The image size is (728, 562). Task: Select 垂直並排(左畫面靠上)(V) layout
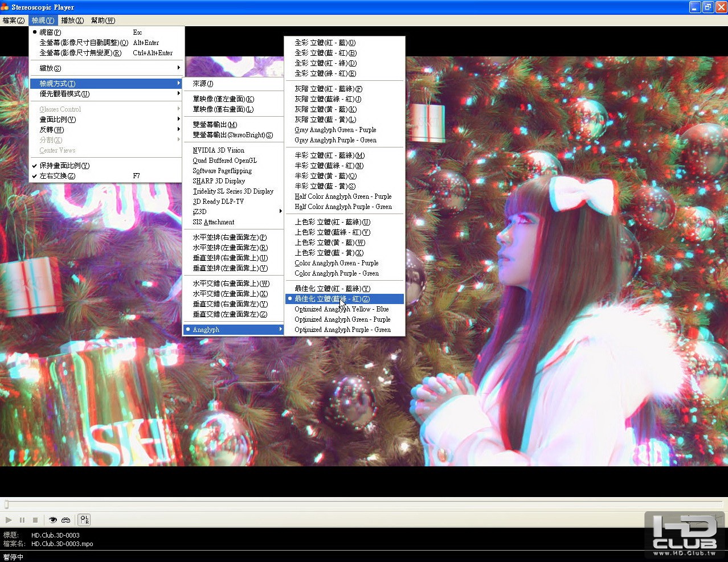pos(234,268)
